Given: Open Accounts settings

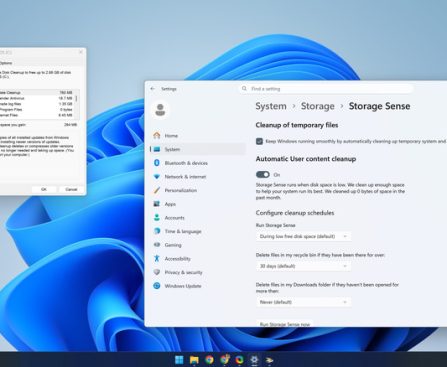Looking at the screenshot, I should click(x=198, y=217).
